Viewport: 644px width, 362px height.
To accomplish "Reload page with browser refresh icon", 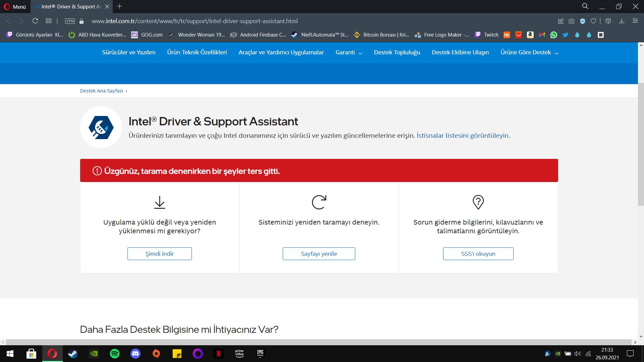I will coord(35,21).
